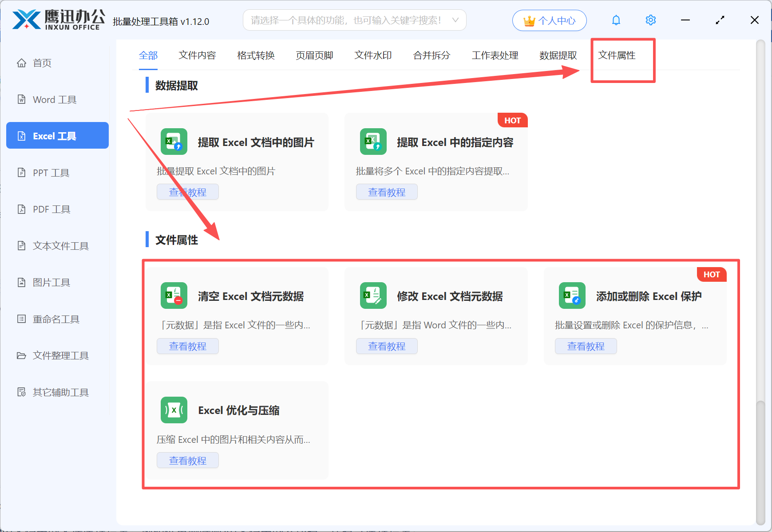Open settings via the gear icon

click(650, 20)
